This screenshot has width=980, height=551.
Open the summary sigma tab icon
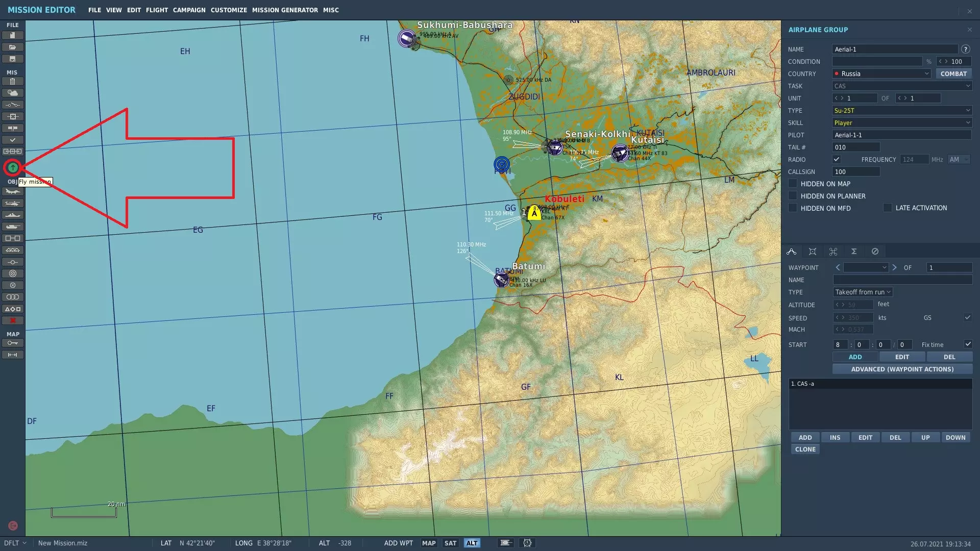[x=853, y=252]
